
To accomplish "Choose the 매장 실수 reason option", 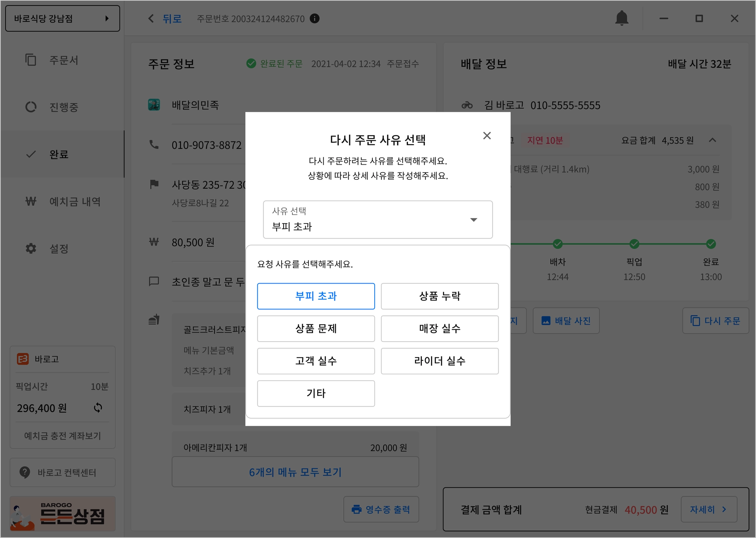I will coord(439,329).
